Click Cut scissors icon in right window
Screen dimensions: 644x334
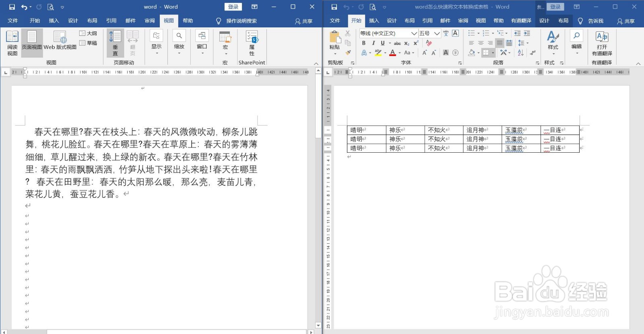[x=348, y=33]
